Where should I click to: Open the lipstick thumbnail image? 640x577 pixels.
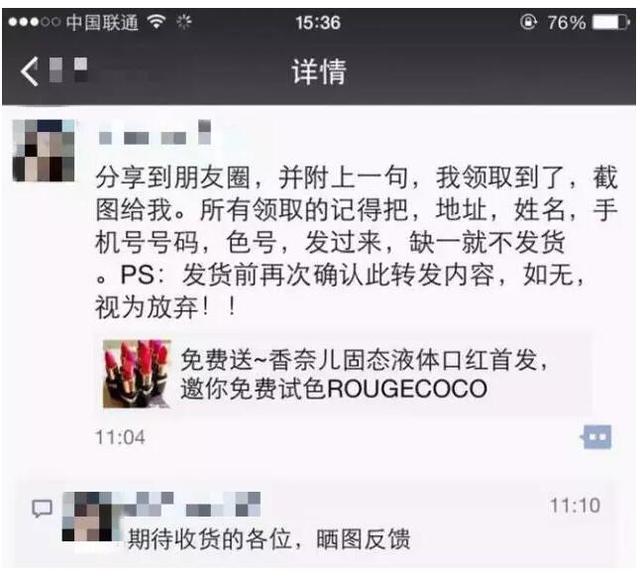tap(137, 374)
